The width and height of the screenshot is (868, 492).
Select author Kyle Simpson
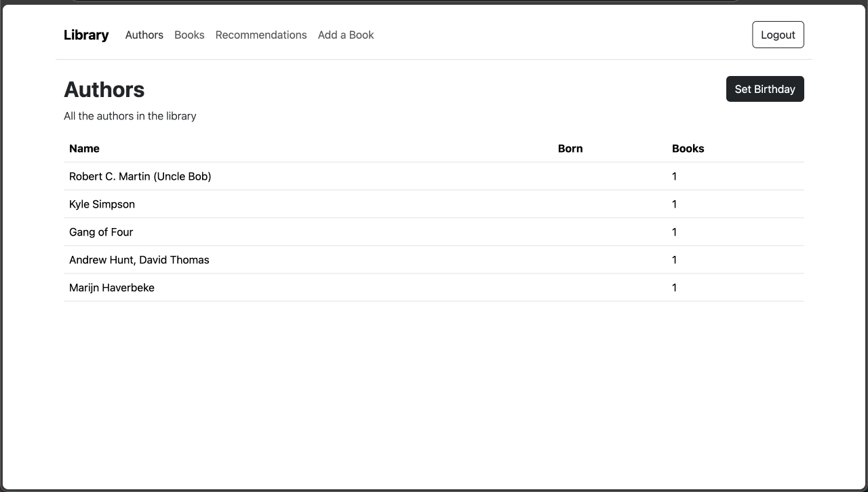(x=102, y=204)
